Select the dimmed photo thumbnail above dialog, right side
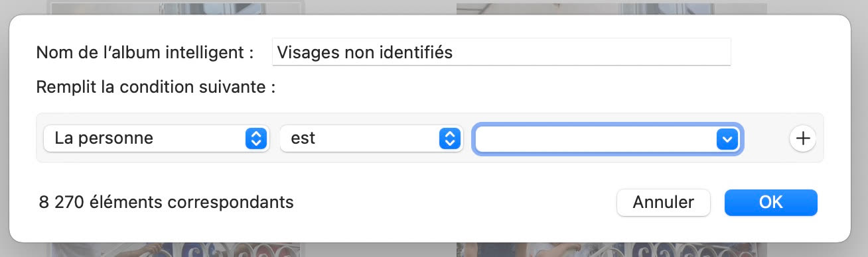This screenshot has width=868, height=257. 612,8
